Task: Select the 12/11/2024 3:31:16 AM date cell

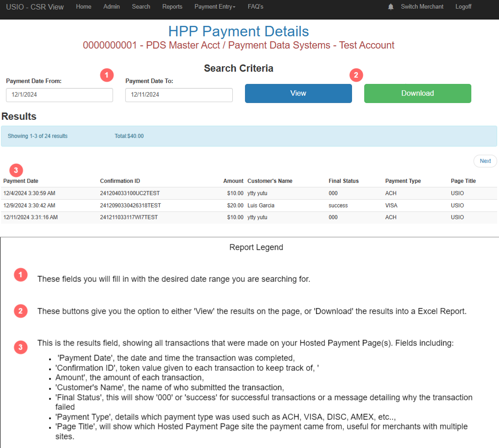Action: pos(30,217)
